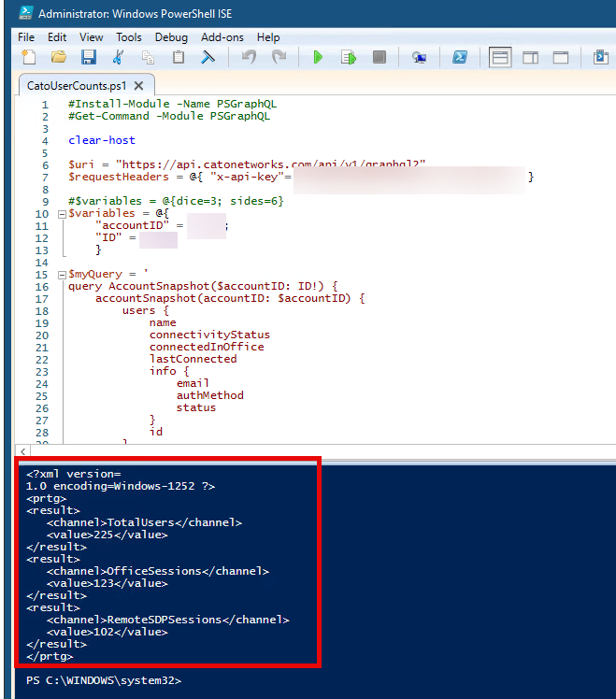616x699 pixels.
Task: Open the Add-ons menu
Action: [222, 37]
